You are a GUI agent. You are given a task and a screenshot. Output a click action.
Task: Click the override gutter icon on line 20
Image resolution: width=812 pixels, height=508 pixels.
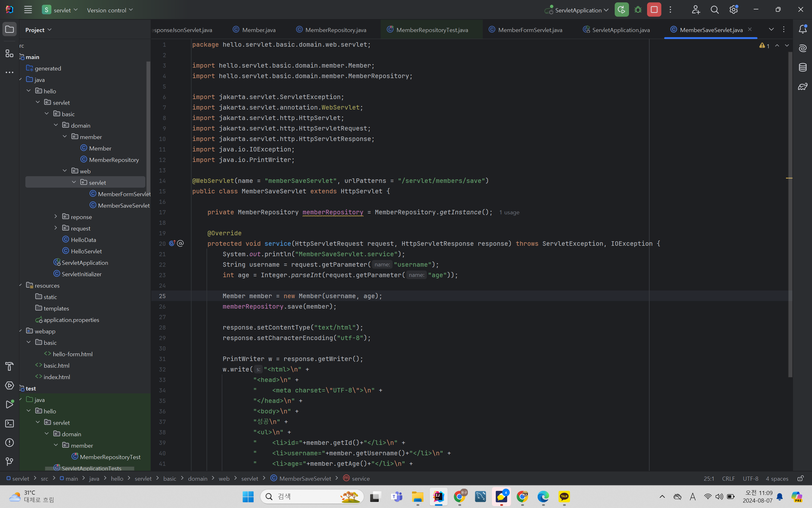pos(173,243)
